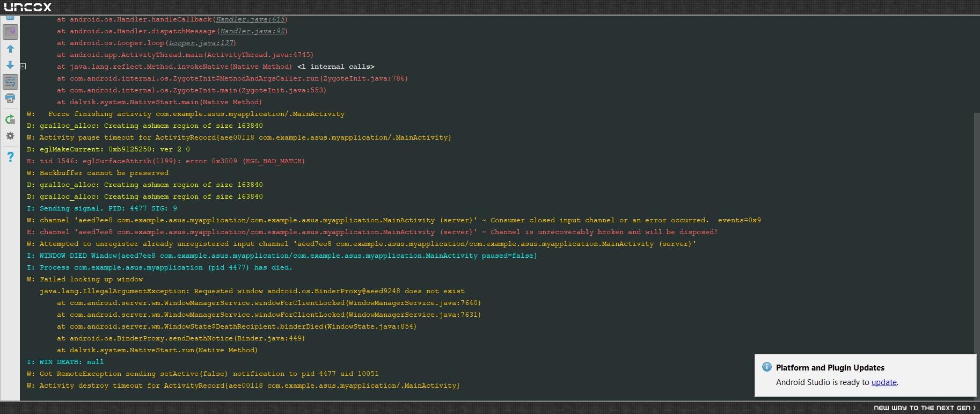
Task: Click the info icon in the update balloon
Action: click(x=767, y=367)
